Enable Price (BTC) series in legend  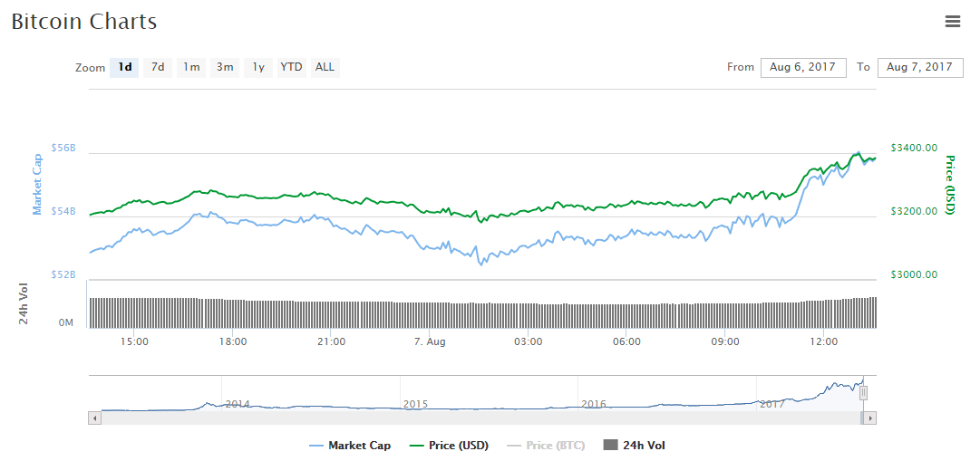point(546,446)
